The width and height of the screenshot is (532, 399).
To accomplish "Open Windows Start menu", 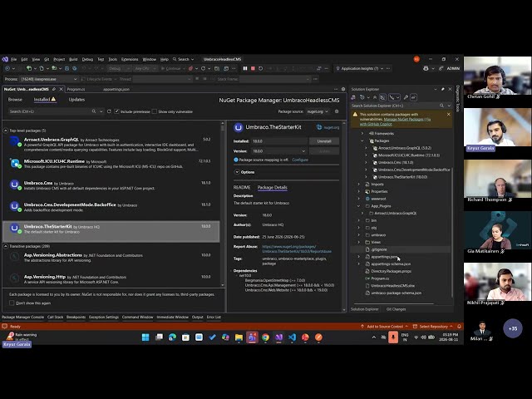I will click(145, 337).
